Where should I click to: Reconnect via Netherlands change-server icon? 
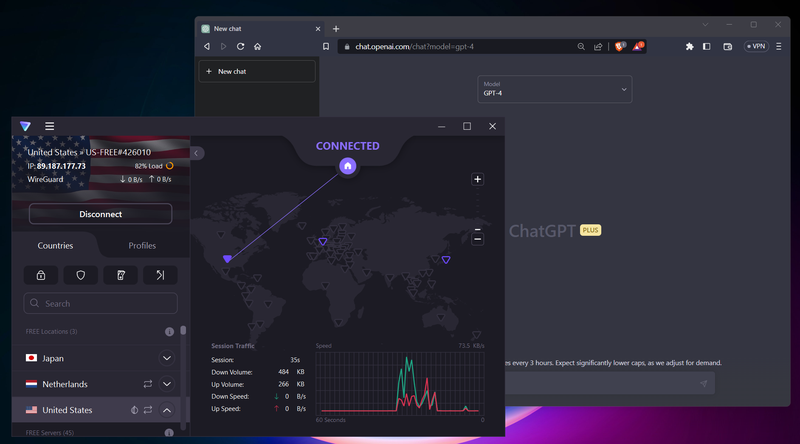click(x=148, y=384)
